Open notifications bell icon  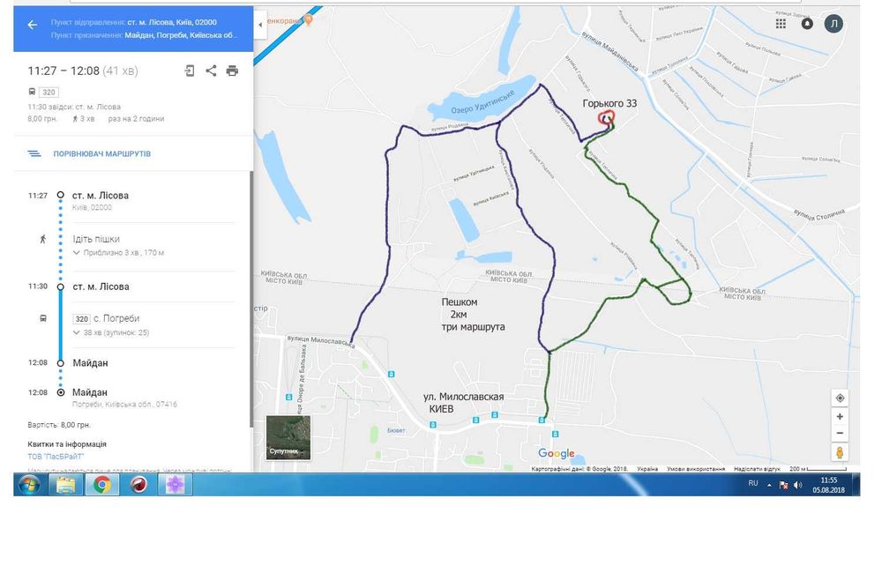point(807,24)
